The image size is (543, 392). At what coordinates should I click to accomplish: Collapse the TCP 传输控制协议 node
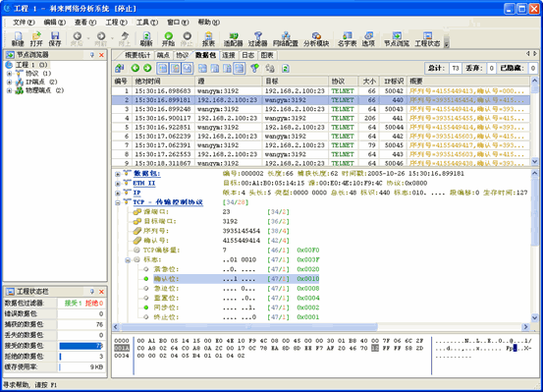[x=118, y=202]
